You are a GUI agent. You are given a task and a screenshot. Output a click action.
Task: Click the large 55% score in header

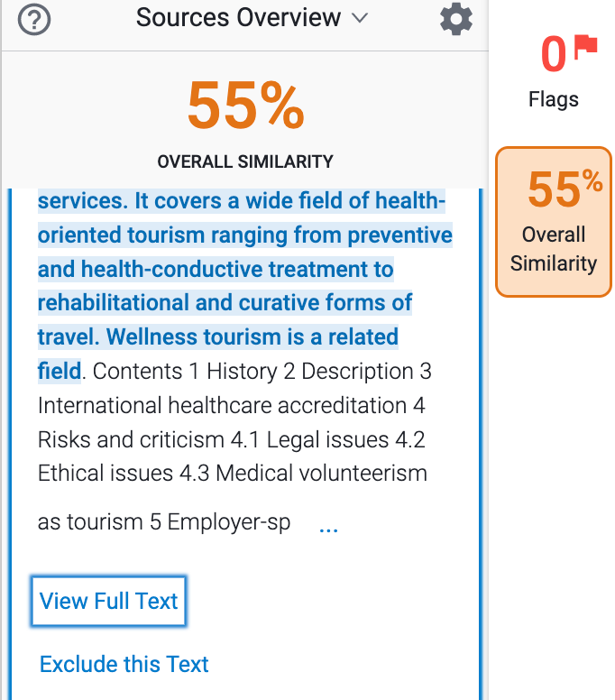(246, 106)
